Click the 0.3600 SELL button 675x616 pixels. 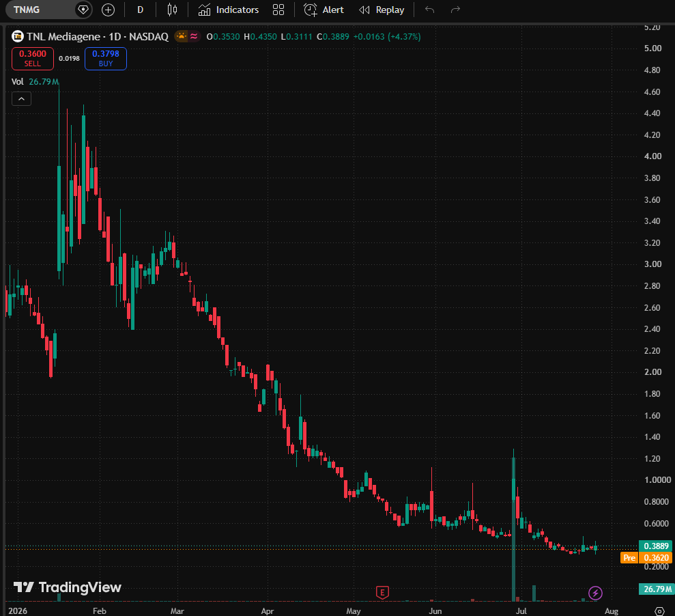(x=33, y=59)
